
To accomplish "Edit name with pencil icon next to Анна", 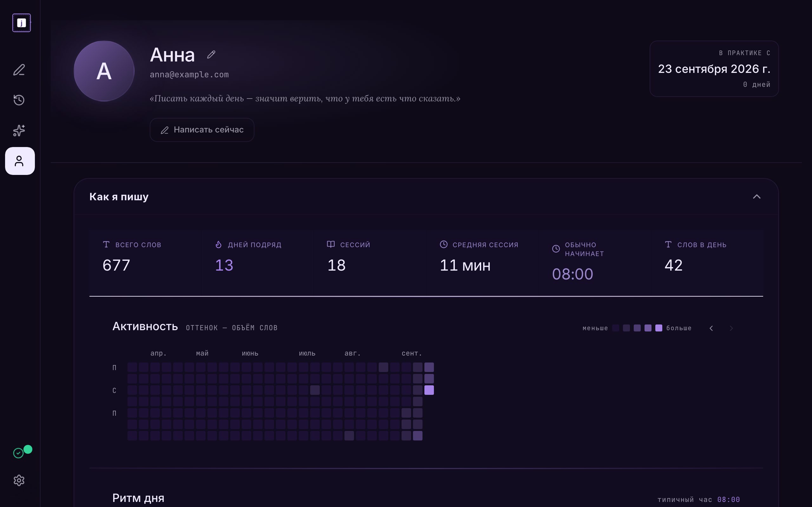I will pyautogui.click(x=211, y=54).
